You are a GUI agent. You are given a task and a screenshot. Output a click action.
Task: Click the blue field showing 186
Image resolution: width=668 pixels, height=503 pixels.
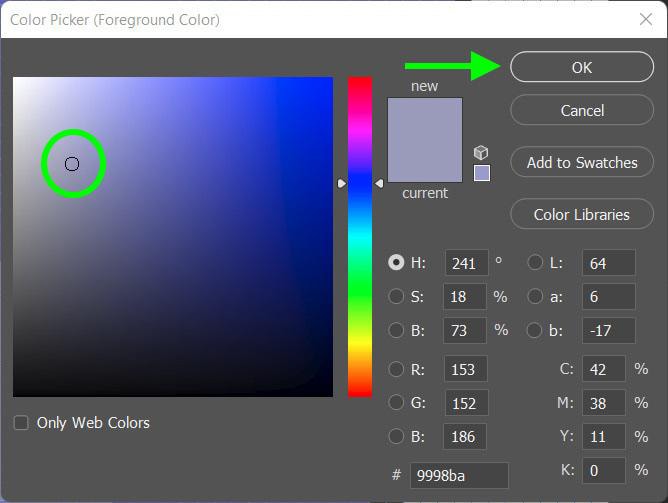click(465, 437)
